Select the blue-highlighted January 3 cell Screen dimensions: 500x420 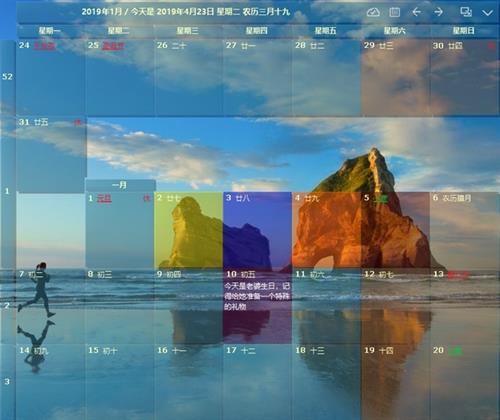click(257, 230)
